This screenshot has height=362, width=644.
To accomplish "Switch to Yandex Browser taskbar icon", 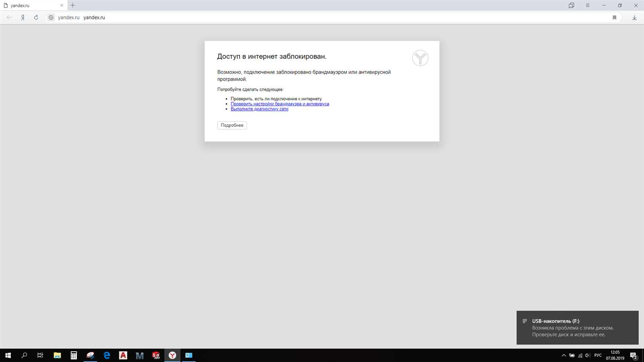I will 172,355.
